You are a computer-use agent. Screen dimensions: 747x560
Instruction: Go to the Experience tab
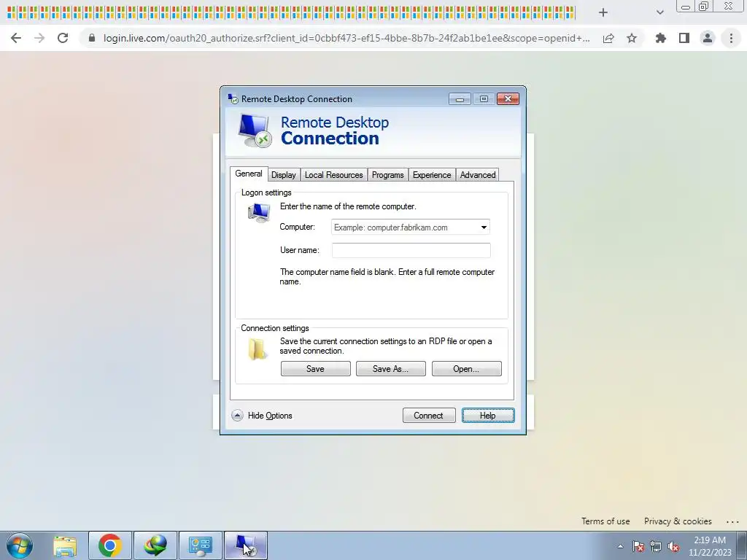point(432,175)
